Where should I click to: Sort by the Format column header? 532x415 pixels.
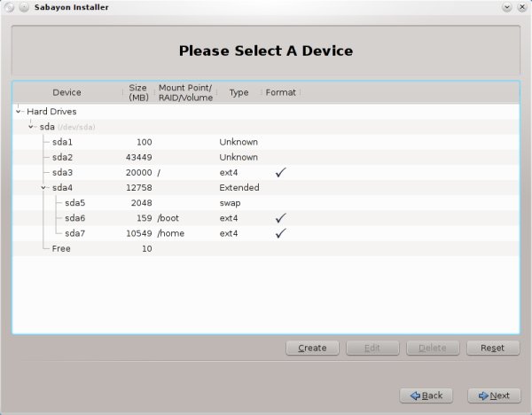click(280, 92)
